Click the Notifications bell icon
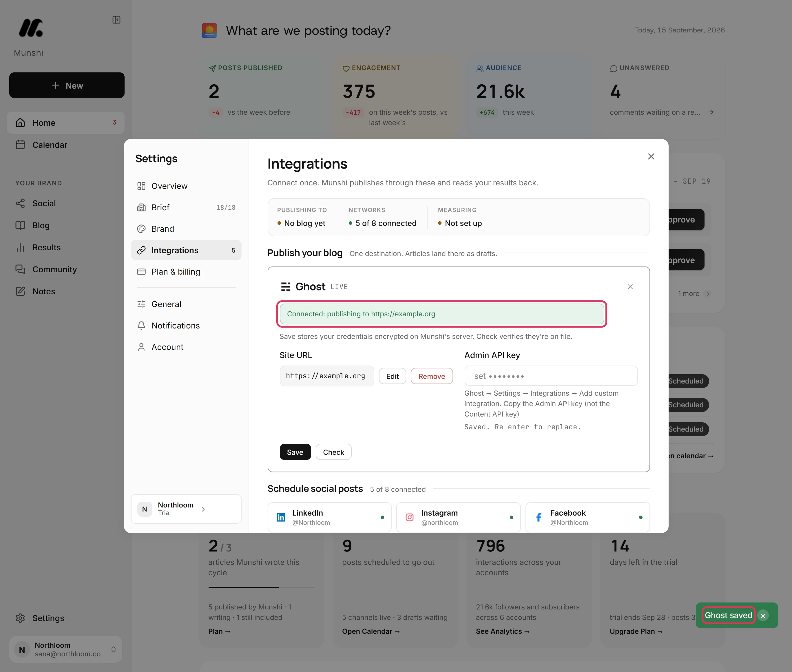The image size is (792, 672). [x=141, y=325]
